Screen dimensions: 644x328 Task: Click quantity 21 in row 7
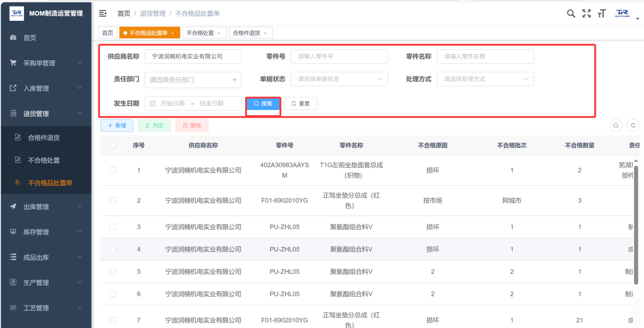(580, 320)
